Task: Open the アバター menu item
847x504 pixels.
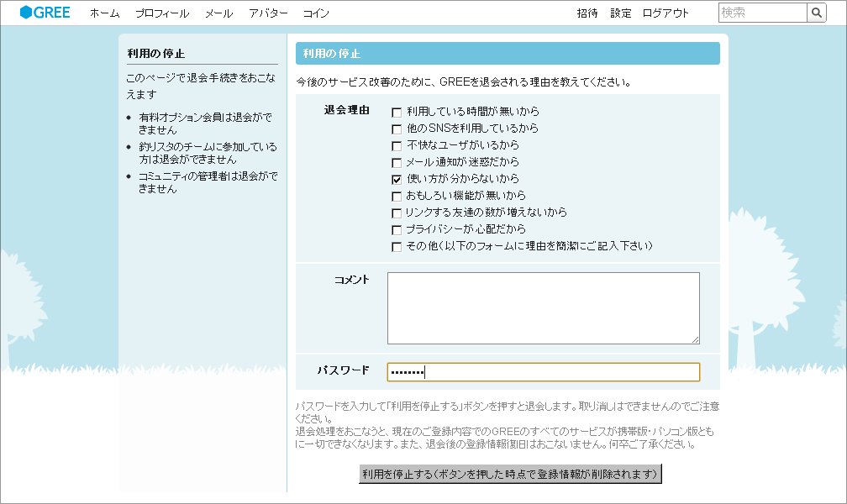Action: pos(268,13)
